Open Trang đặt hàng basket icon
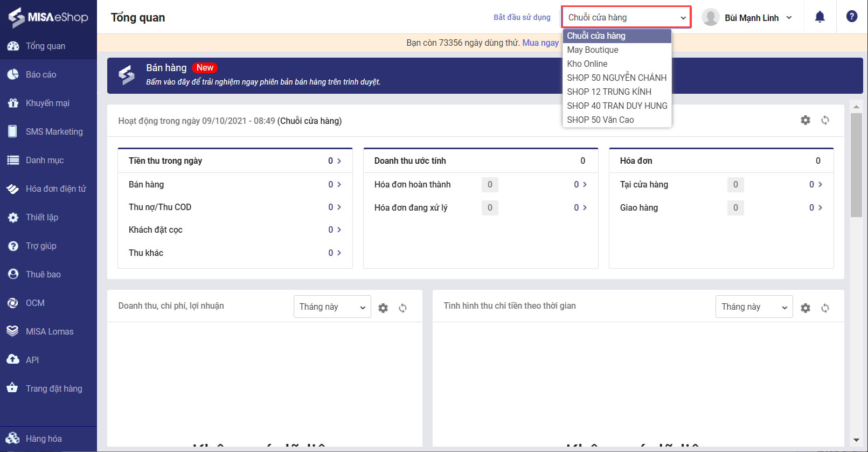868x452 pixels. 13,388
